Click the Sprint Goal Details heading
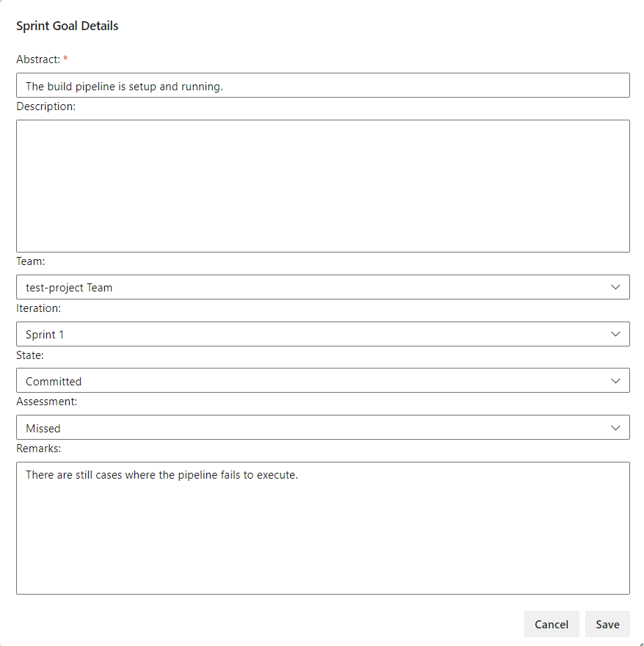 (67, 26)
